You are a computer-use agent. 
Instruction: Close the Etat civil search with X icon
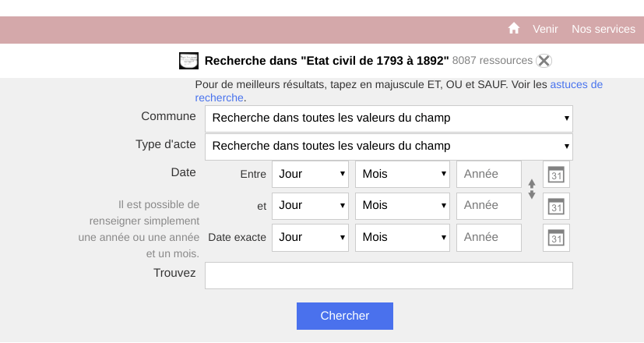pos(544,61)
